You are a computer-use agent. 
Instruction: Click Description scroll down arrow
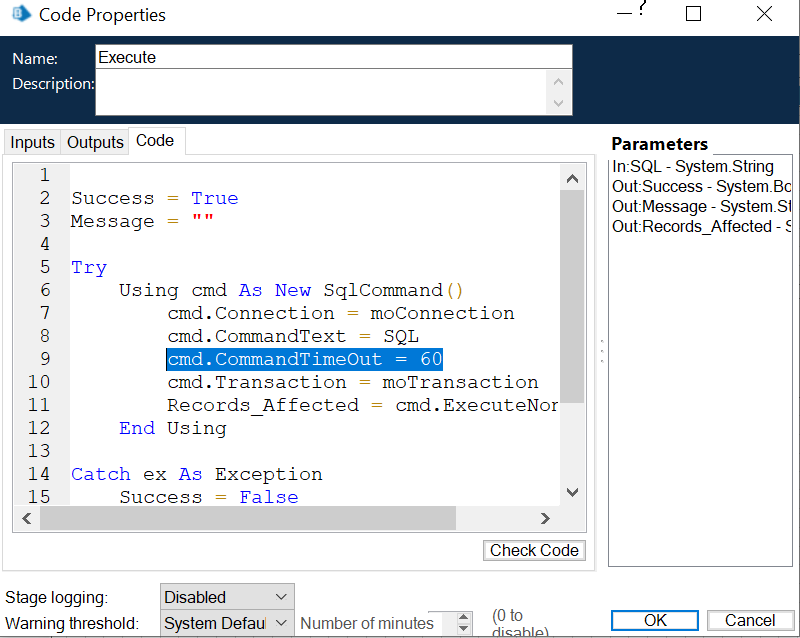click(x=558, y=103)
